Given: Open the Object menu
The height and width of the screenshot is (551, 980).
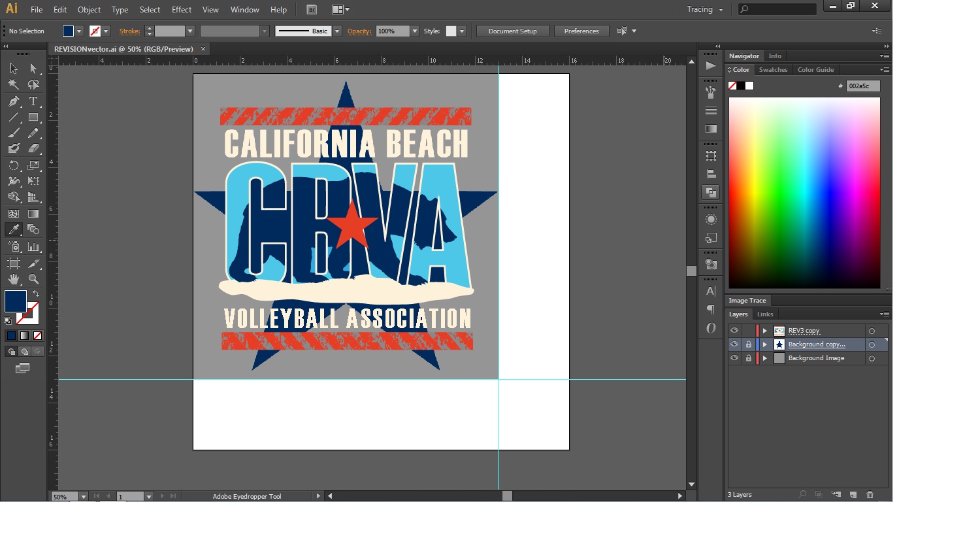Looking at the screenshot, I should coord(89,10).
